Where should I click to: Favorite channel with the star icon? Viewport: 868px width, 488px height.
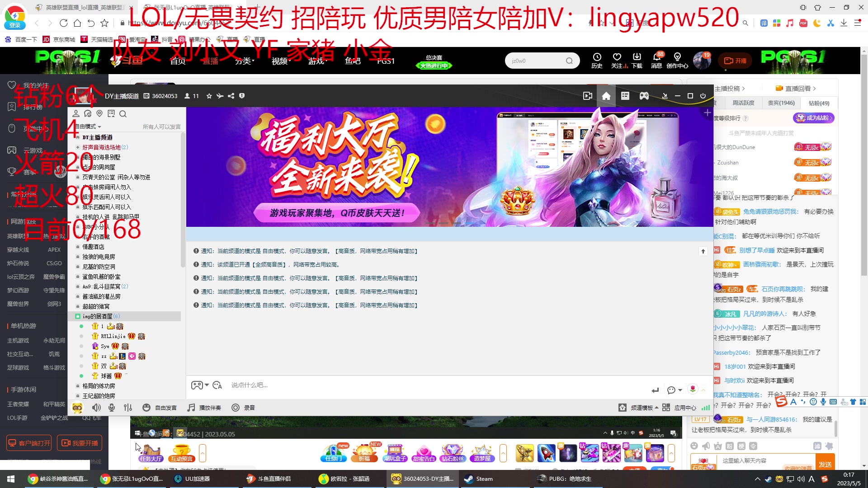(209, 96)
